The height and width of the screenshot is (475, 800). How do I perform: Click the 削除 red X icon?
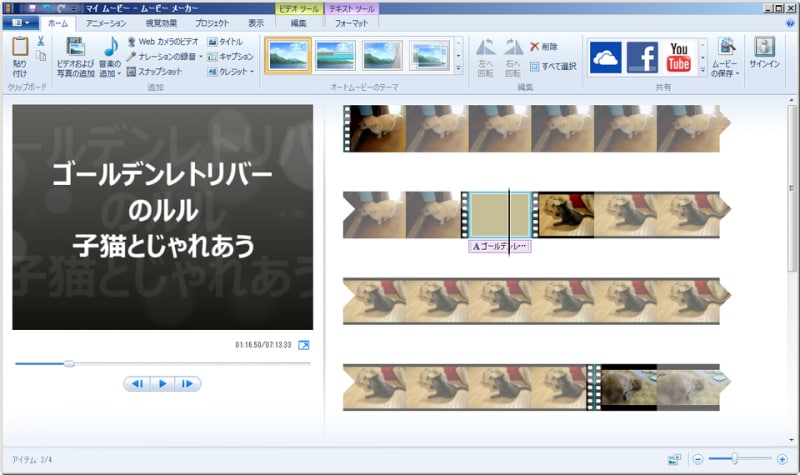[x=535, y=46]
